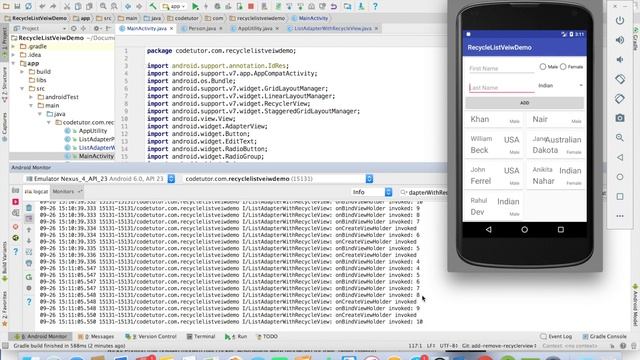Switch to the Monitors tab in Android Monitor

pyautogui.click(x=67, y=191)
